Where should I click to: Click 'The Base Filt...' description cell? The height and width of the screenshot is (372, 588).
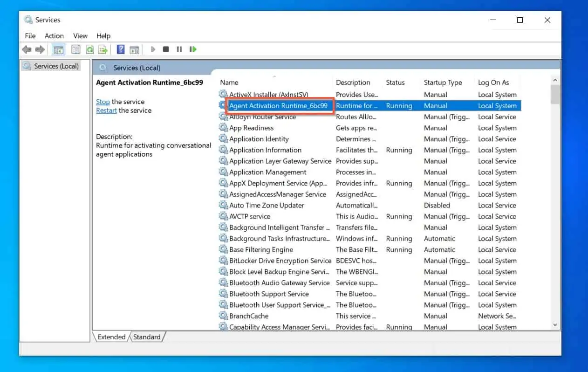[x=357, y=249]
